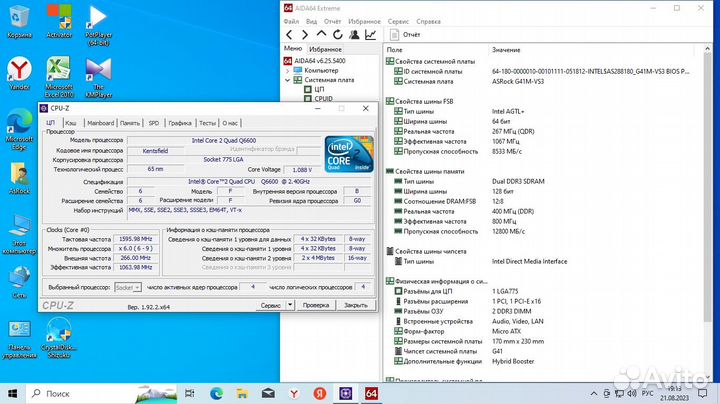Viewport: 720px width, 404px height.
Task: Switch to Память tab in CPU-Z
Action: (x=130, y=123)
